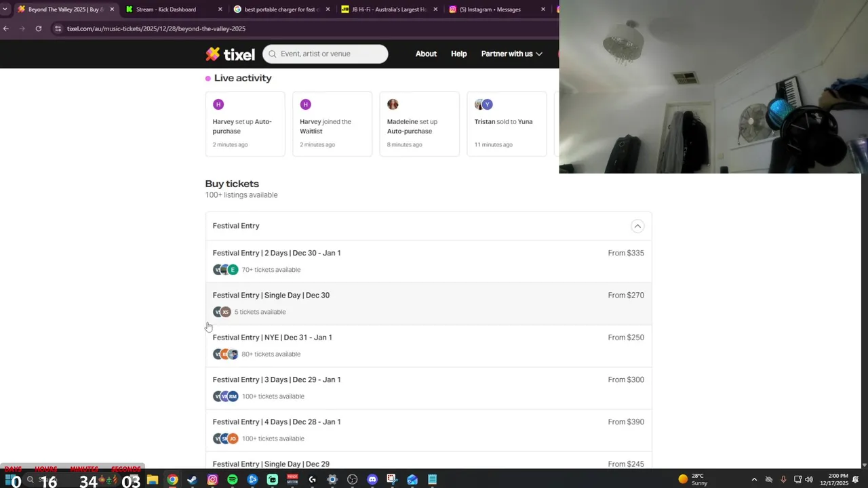
Task: Click the crossed-out cloud tray icon
Action: point(769,479)
